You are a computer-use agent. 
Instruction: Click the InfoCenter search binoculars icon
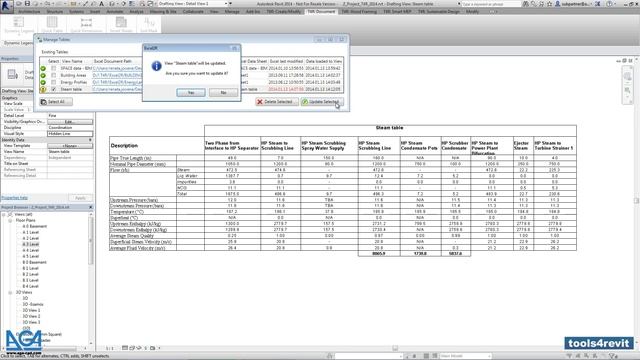pos(526,4)
